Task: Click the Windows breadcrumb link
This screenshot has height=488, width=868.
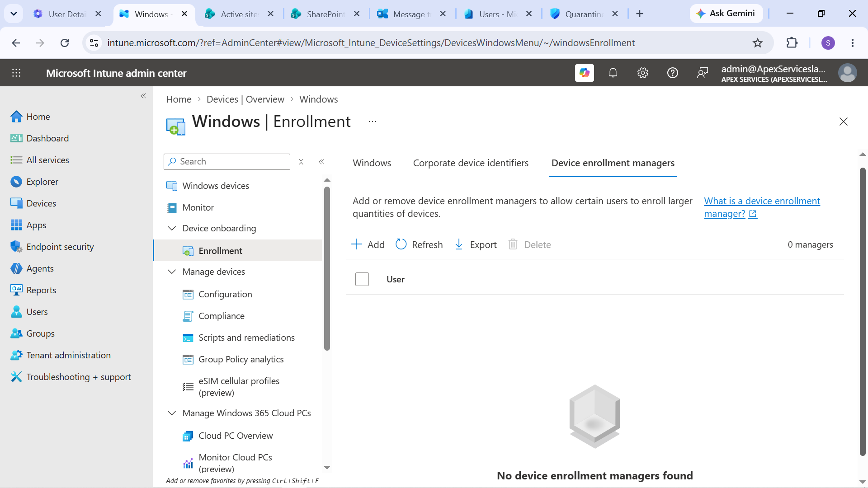Action: coord(319,99)
